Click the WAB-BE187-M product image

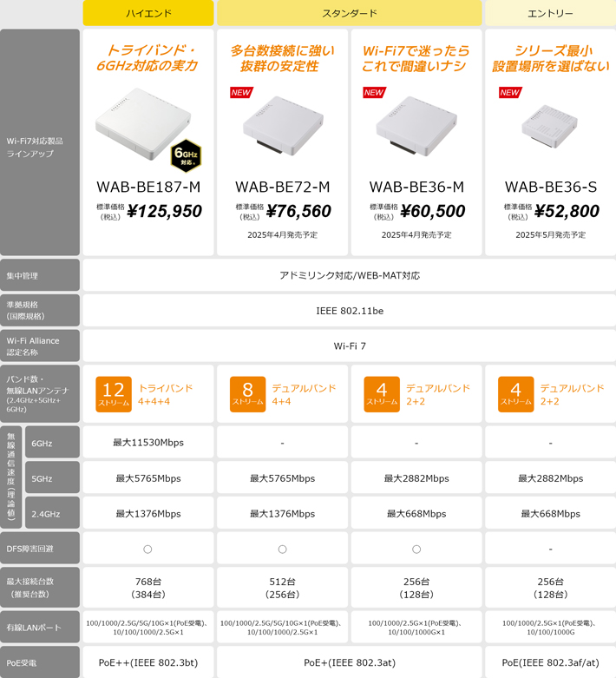[x=143, y=123]
